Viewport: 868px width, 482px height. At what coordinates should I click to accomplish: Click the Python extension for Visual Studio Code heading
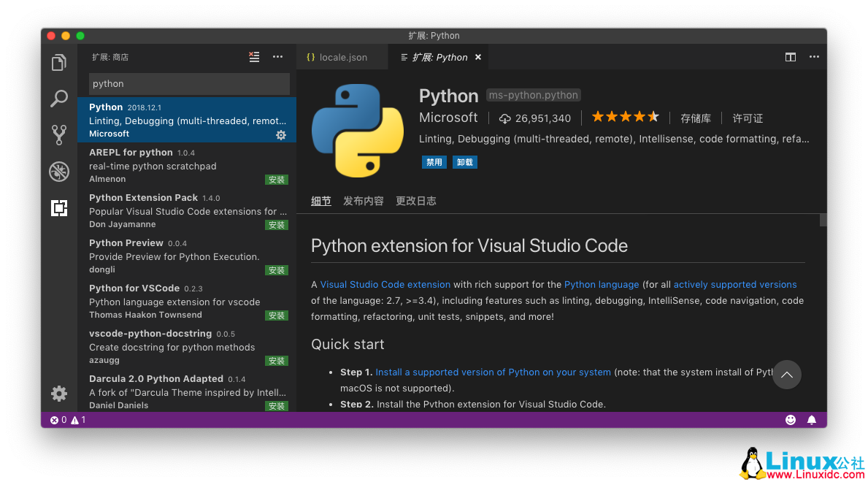click(x=469, y=246)
